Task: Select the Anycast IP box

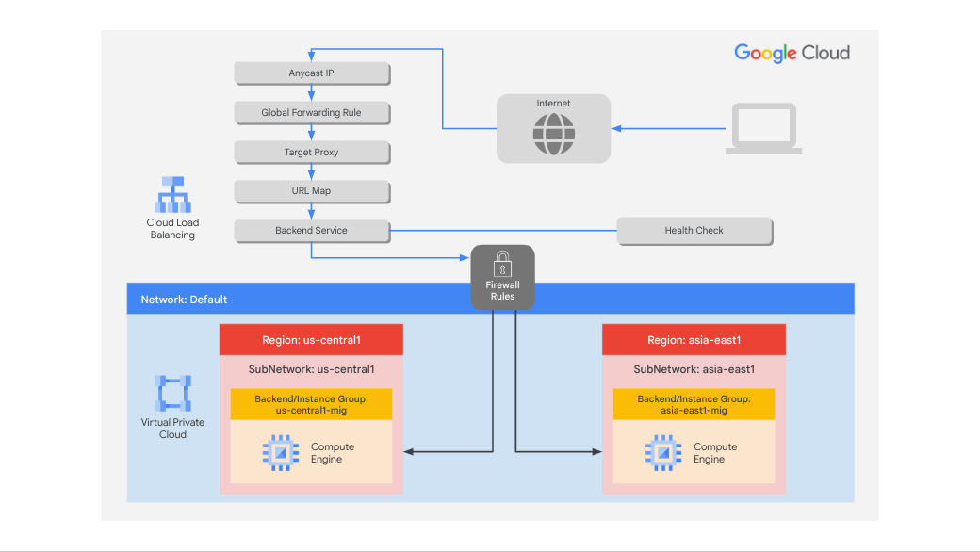Action: tap(312, 73)
